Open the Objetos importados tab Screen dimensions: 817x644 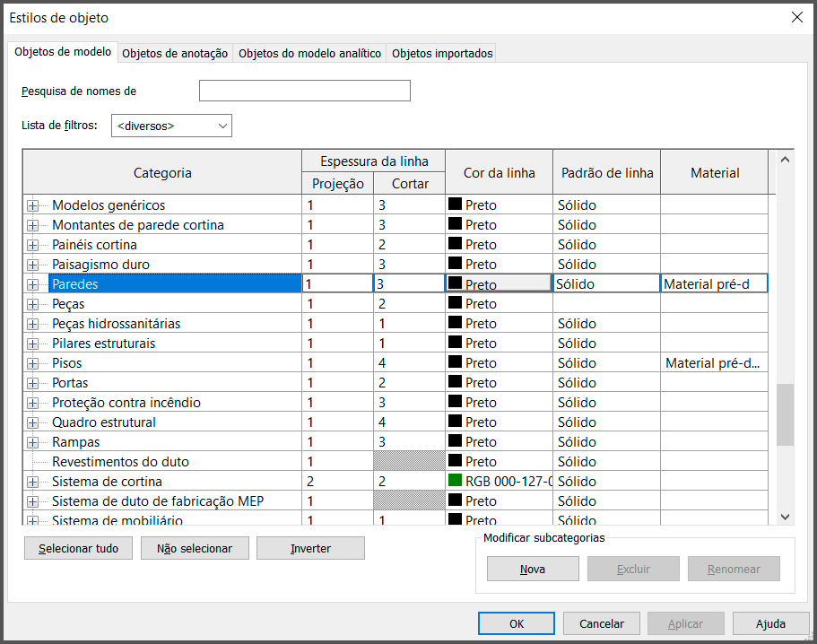(442, 54)
